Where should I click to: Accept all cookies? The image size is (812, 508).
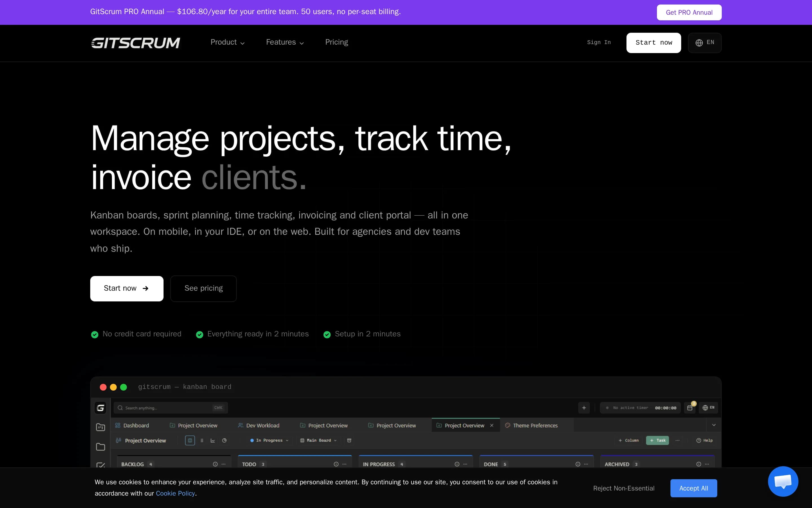(694, 488)
